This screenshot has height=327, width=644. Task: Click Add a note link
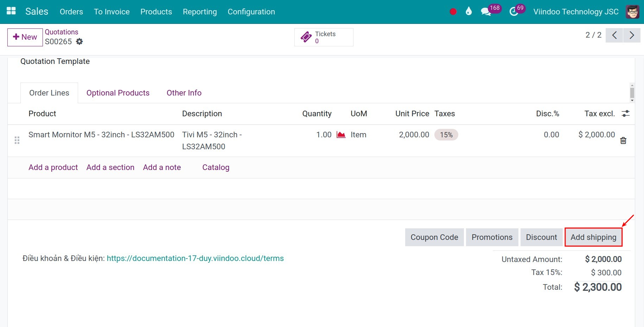pyautogui.click(x=162, y=167)
